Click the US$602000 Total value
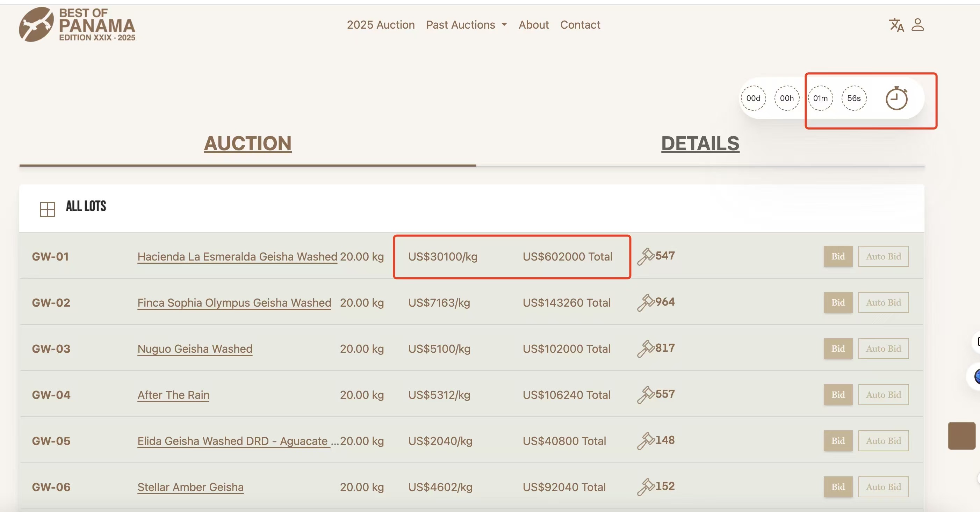The width and height of the screenshot is (980, 512). [567, 257]
